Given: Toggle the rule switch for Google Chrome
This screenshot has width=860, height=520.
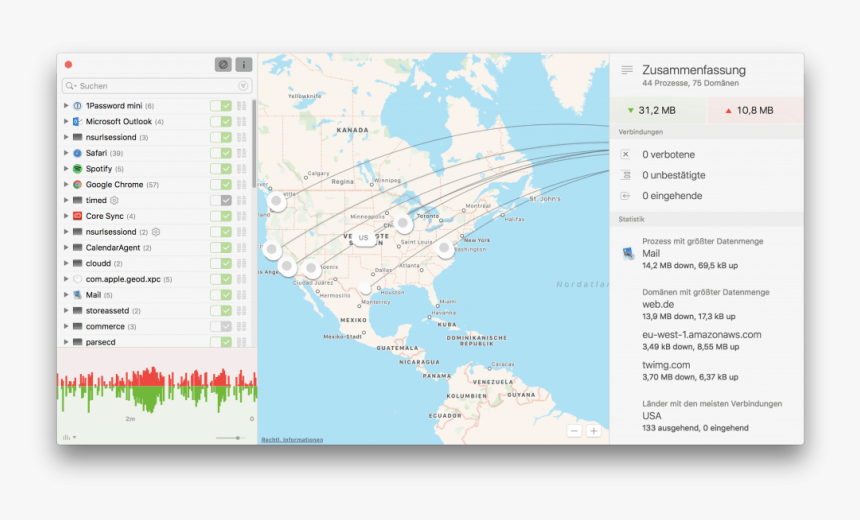Looking at the screenshot, I should tap(221, 185).
